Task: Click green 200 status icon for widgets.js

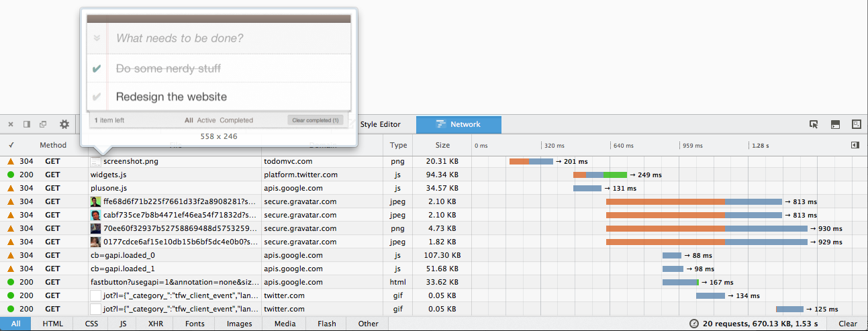Action: click(11, 175)
